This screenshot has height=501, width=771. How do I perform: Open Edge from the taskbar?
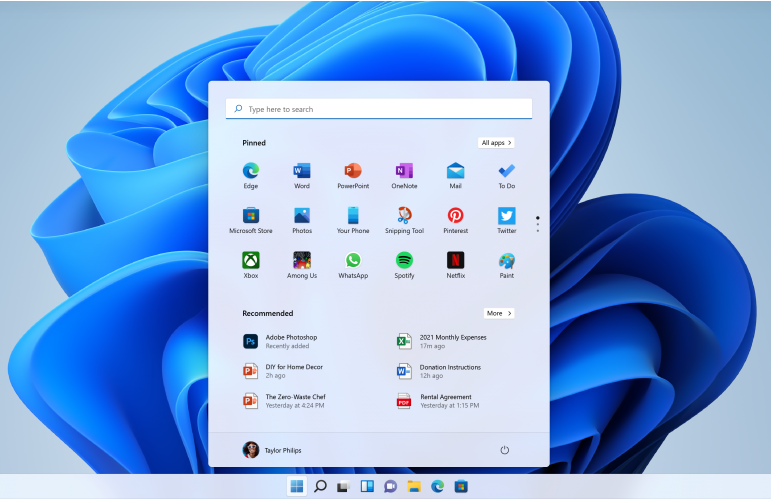coord(438,487)
